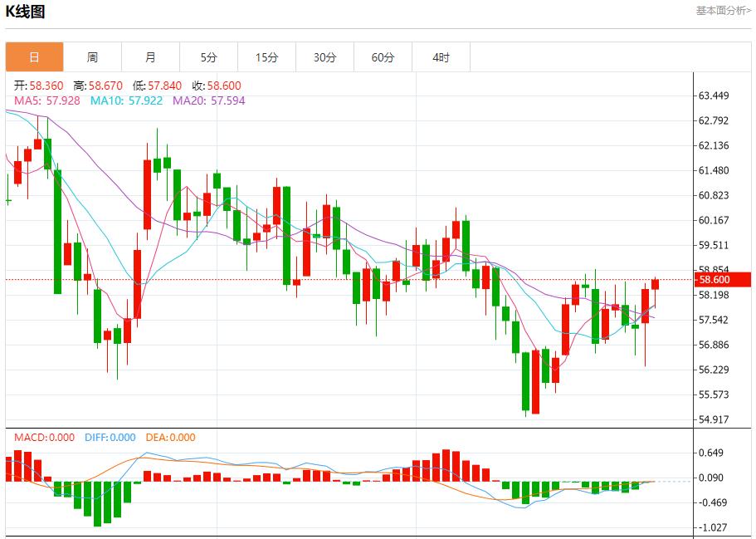Screen dimensions: 756x539
Task: Switch to the 60分 interval tab
Action: tap(383, 57)
